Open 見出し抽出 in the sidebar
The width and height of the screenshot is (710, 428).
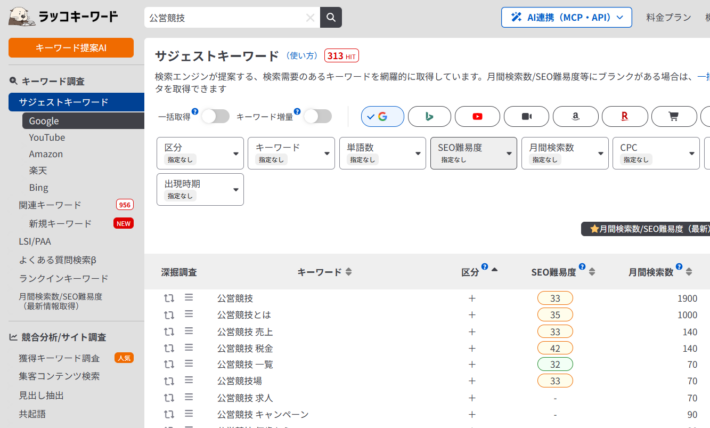[41, 395]
